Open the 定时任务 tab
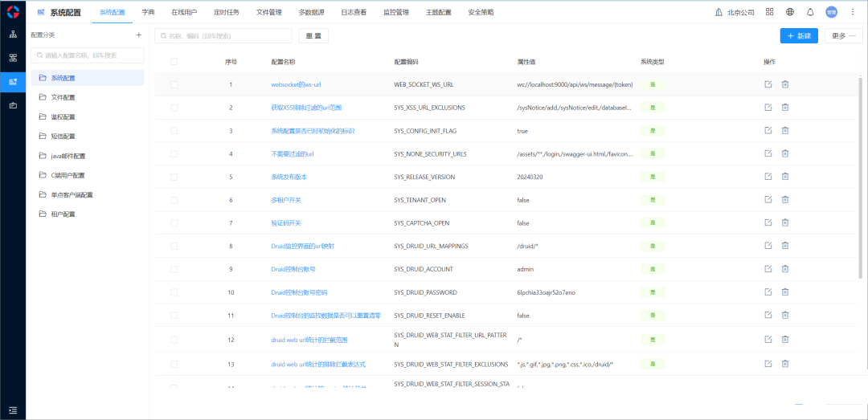This screenshot has width=868, height=420. [227, 12]
